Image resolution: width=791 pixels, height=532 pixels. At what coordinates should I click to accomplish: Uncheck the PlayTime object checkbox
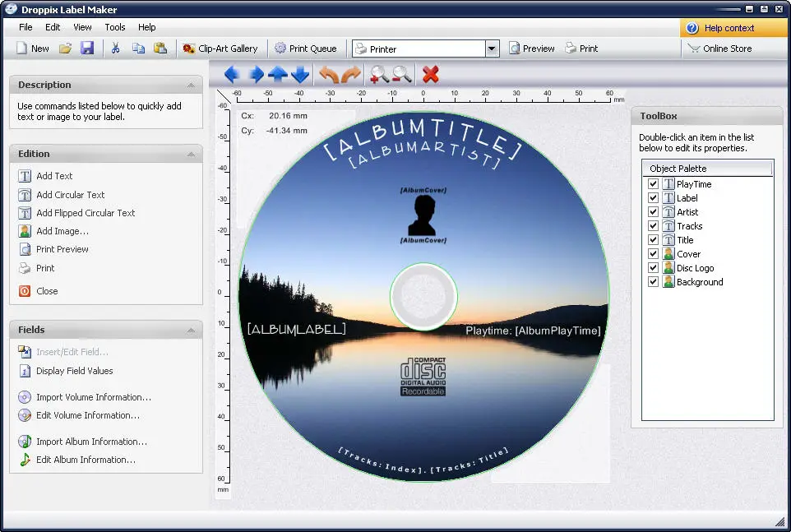pyautogui.click(x=654, y=184)
